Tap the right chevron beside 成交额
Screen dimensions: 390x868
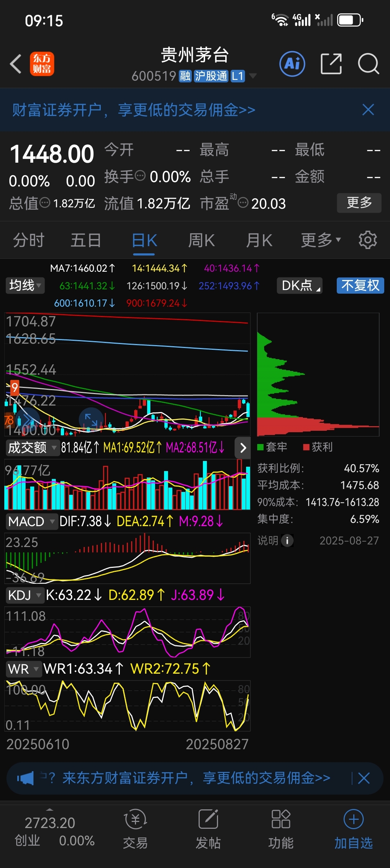pyautogui.click(x=243, y=448)
